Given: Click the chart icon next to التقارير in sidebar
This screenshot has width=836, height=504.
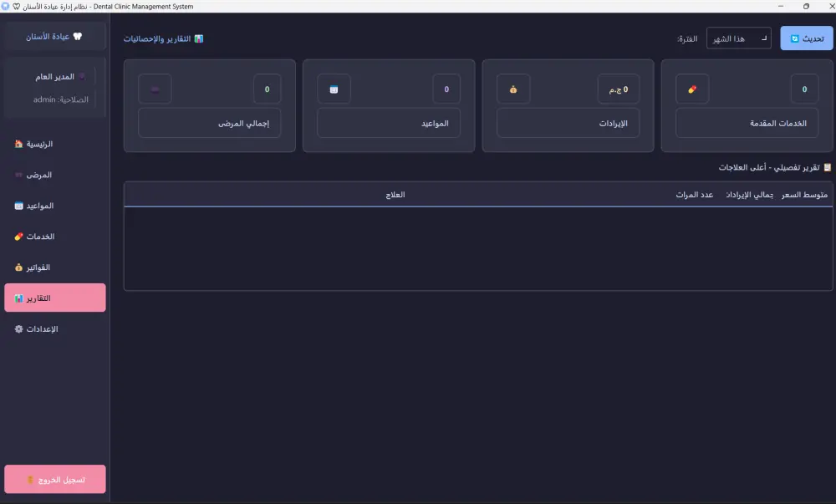Looking at the screenshot, I should point(18,298).
